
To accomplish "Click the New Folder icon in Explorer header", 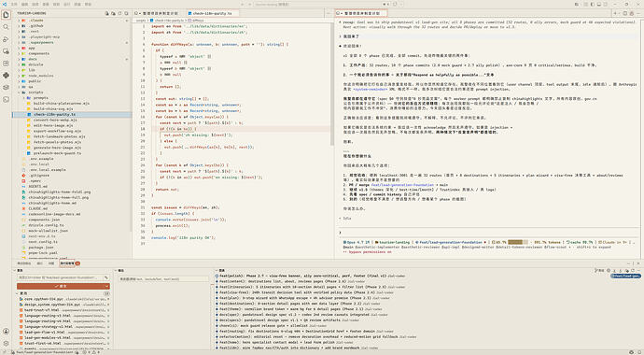I will click(x=113, y=13).
